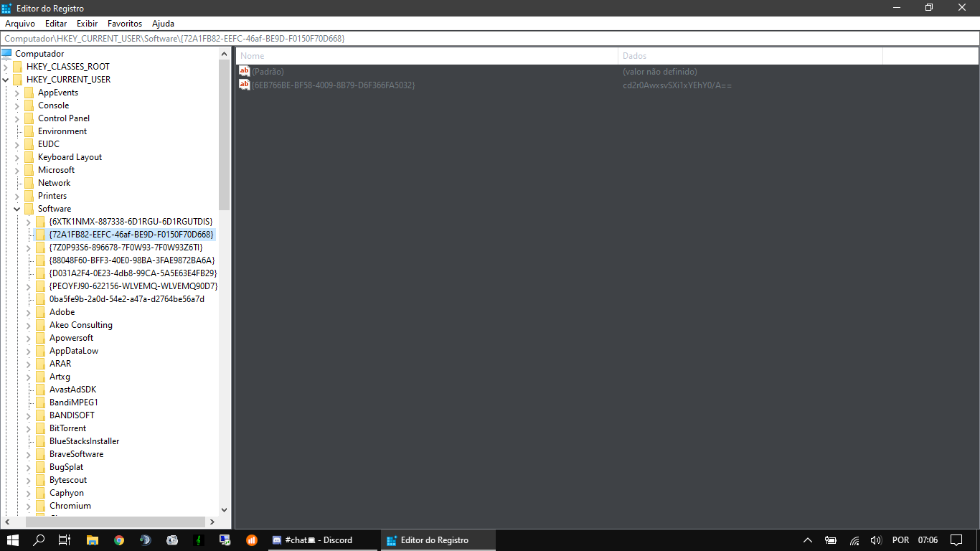
Task: Click the folder icon beside BitTorrent
Action: pyautogui.click(x=41, y=428)
